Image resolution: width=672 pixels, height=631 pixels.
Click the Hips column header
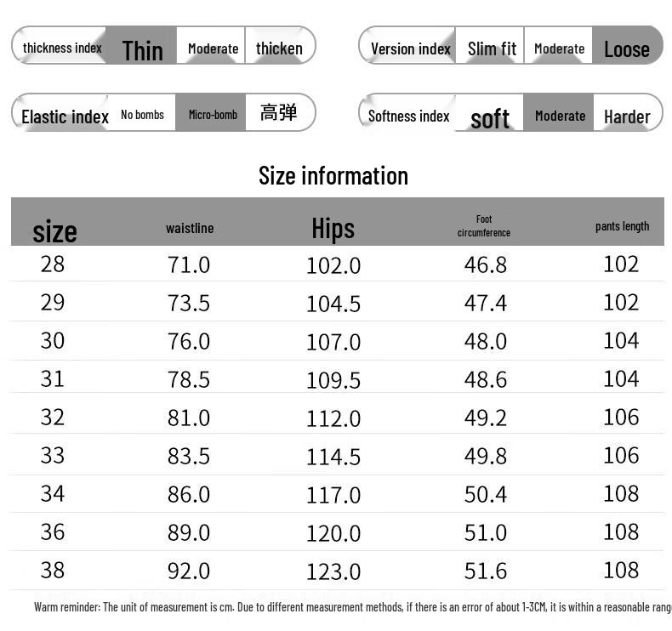click(333, 228)
